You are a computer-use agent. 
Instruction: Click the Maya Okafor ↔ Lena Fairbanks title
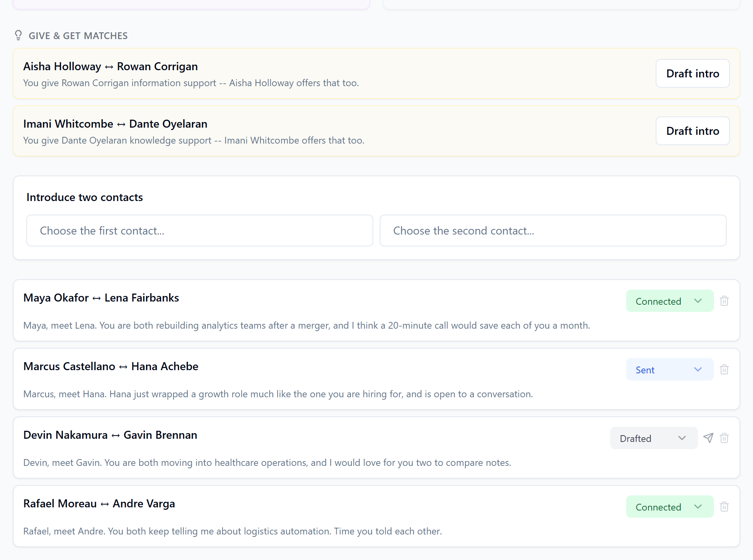(x=101, y=298)
